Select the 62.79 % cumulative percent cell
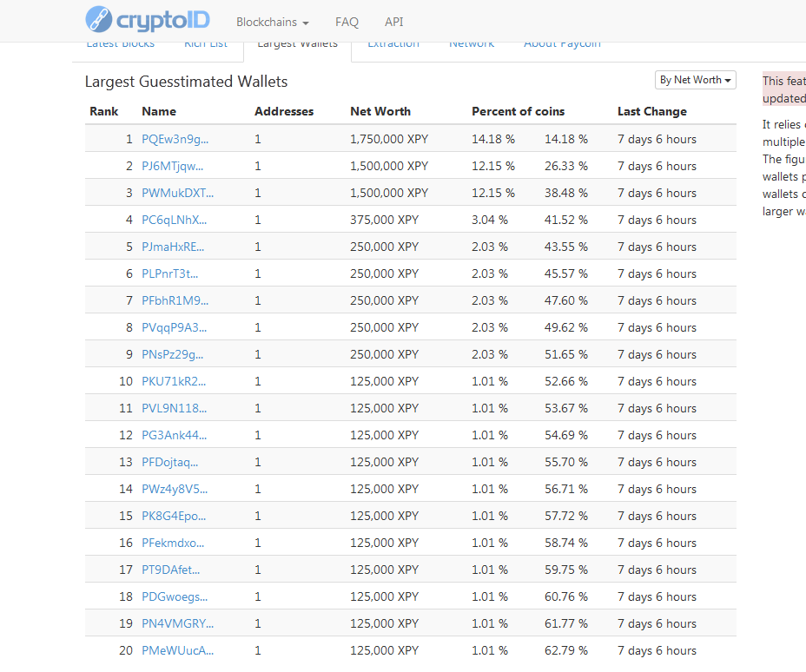 coord(566,651)
